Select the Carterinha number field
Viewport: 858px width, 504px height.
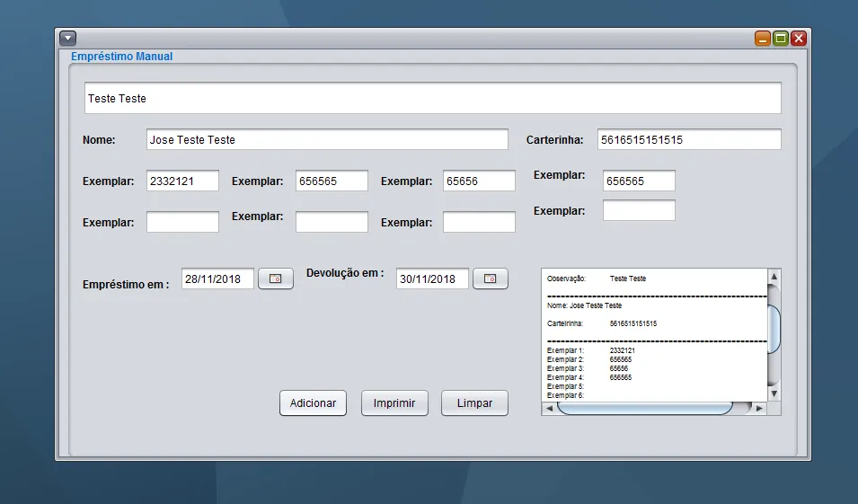(688, 140)
